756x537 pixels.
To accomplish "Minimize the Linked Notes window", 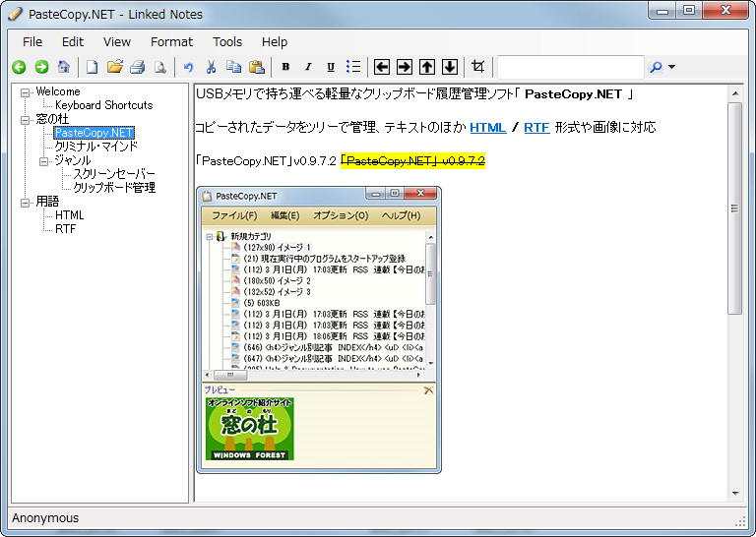I will pos(662,11).
